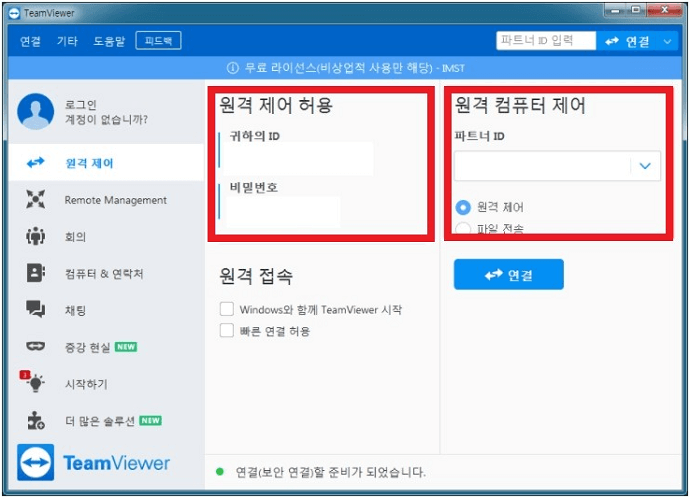689x497 pixels.
Task: Click the top-right 연결 button in header
Action: click(x=627, y=42)
